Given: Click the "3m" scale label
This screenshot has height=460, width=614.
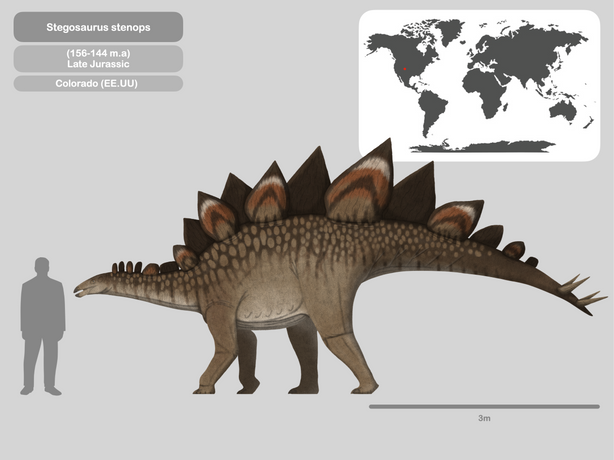Looking at the screenshot, I should tap(484, 418).
